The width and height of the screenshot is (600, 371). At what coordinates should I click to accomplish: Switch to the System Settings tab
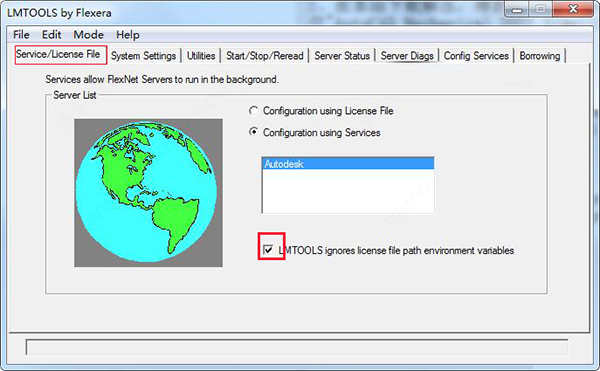[x=143, y=56]
